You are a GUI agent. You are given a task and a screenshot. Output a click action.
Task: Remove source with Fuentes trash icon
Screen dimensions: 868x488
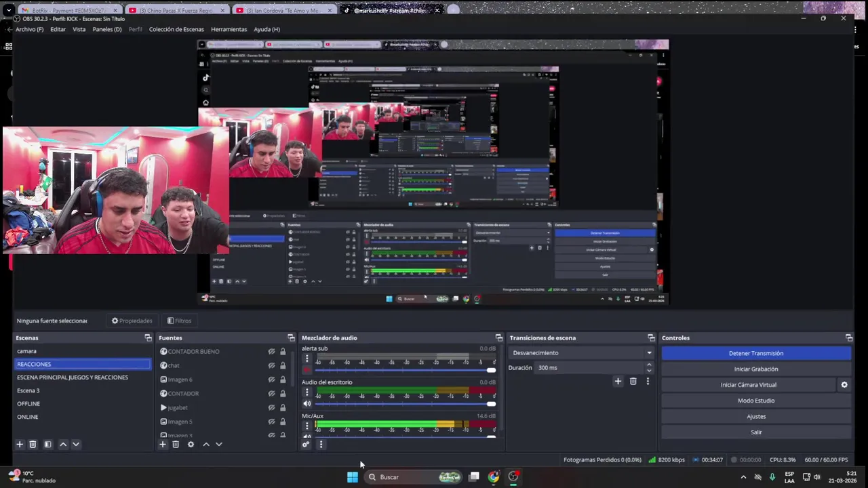coord(176,445)
